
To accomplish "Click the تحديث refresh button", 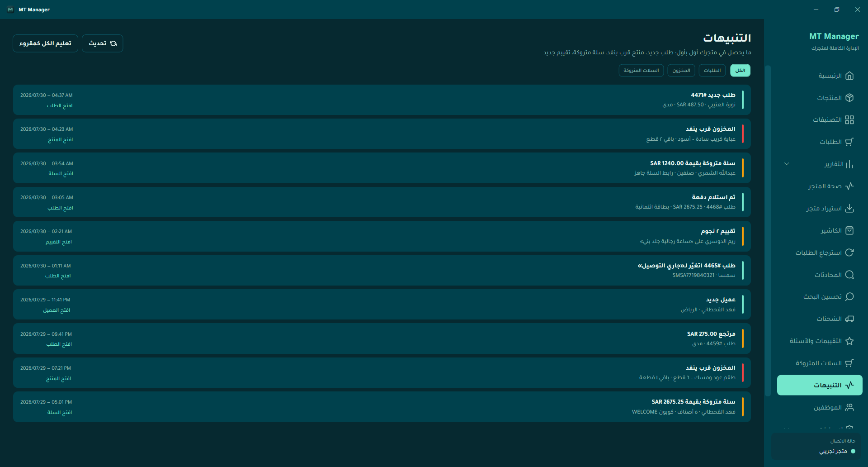I will click(x=102, y=43).
